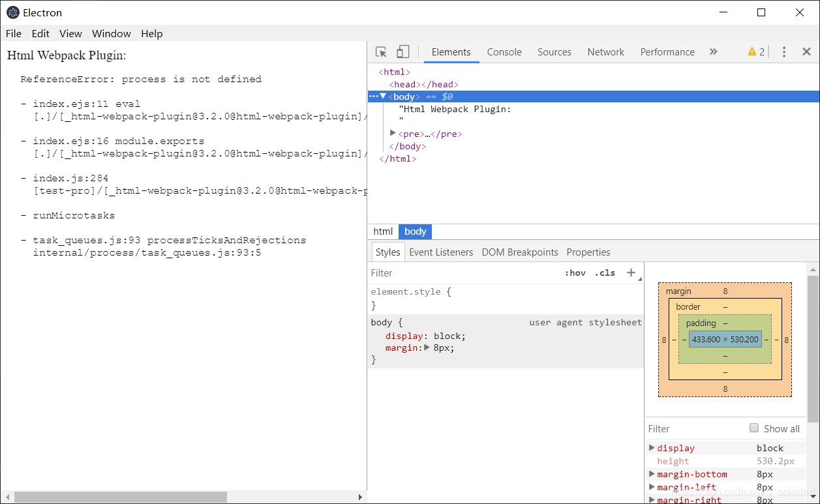
Task: Open the Edit menu
Action: click(40, 34)
